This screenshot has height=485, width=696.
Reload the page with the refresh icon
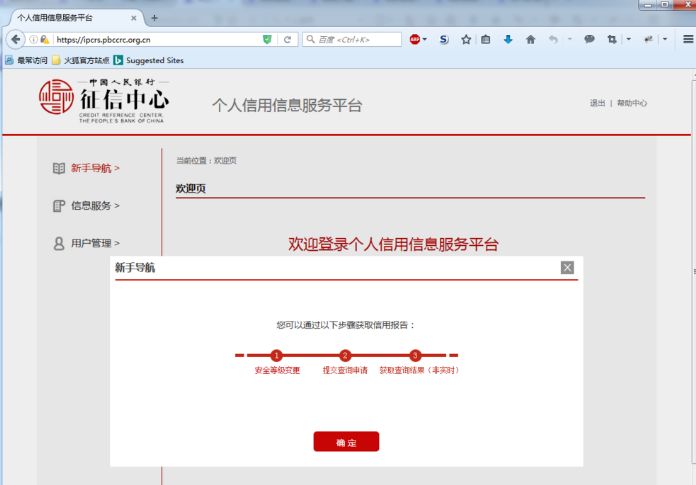pos(287,40)
